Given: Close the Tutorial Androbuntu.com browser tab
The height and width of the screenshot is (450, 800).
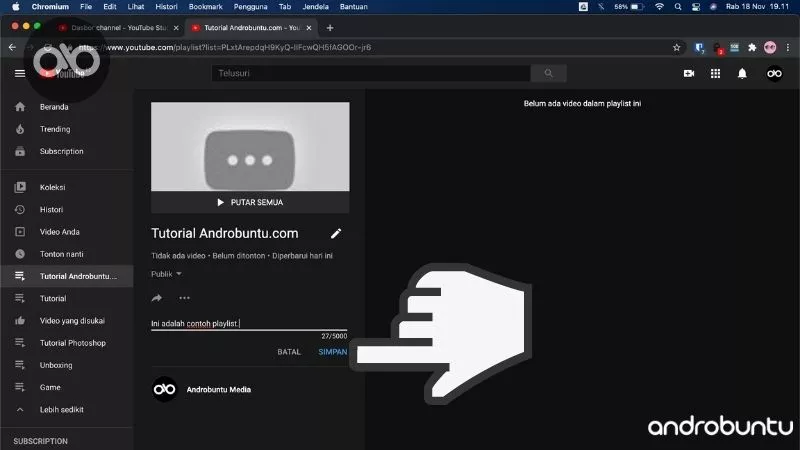Looking at the screenshot, I should point(309,28).
